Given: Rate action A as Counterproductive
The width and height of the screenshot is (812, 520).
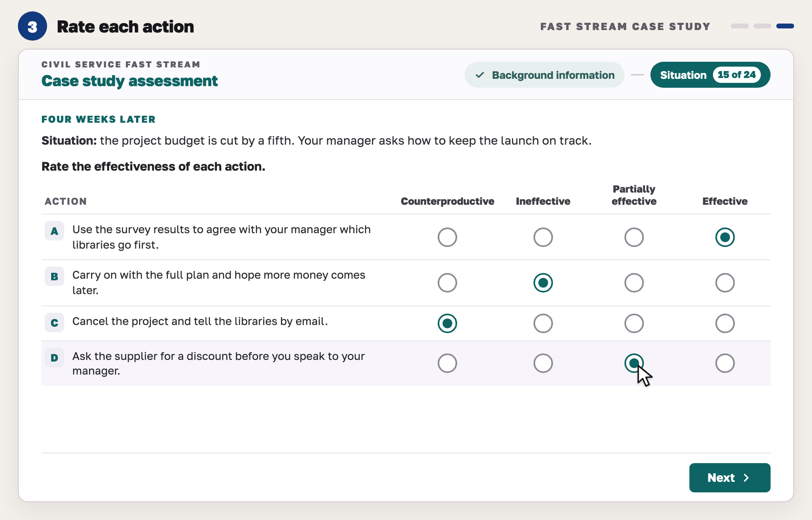Looking at the screenshot, I should click(x=447, y=237).
